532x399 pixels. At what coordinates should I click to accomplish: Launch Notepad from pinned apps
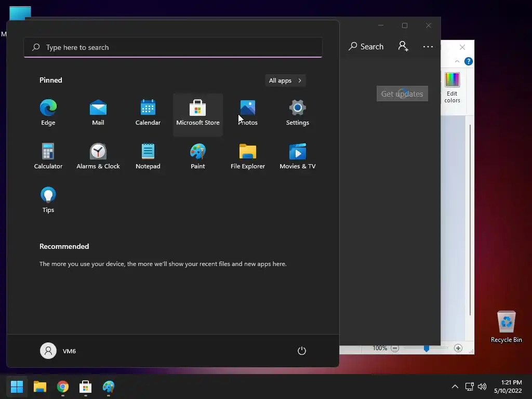tap(148, 156)
